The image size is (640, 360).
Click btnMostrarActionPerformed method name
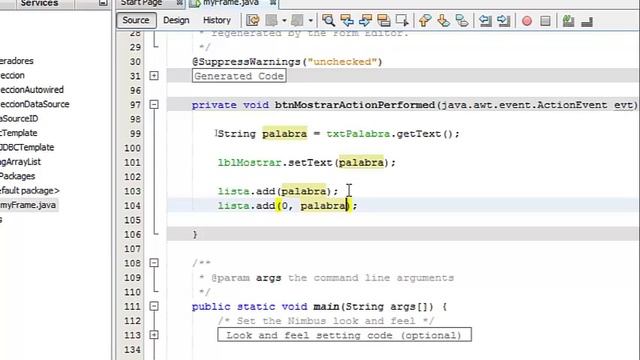pyautogui.click(x=355, y=105)
